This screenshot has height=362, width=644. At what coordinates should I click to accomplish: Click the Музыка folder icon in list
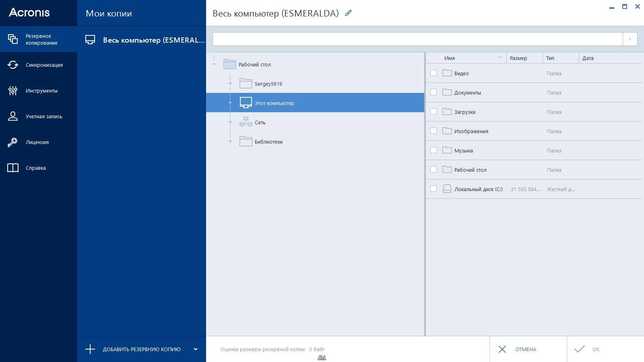[447, 150]
